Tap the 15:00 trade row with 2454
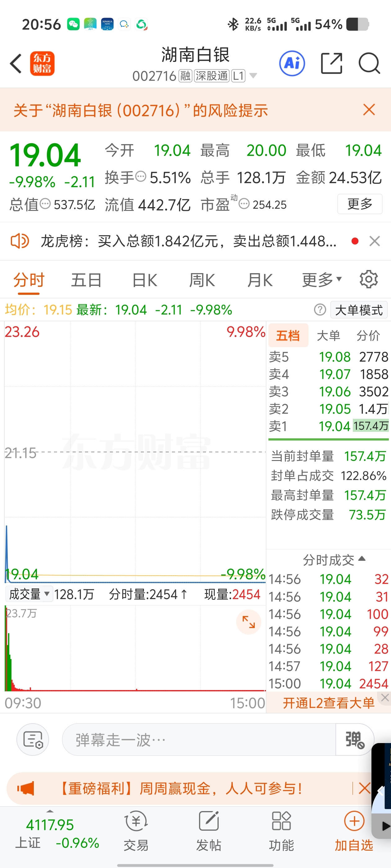 pyautogui.click(x=329, y=684)
